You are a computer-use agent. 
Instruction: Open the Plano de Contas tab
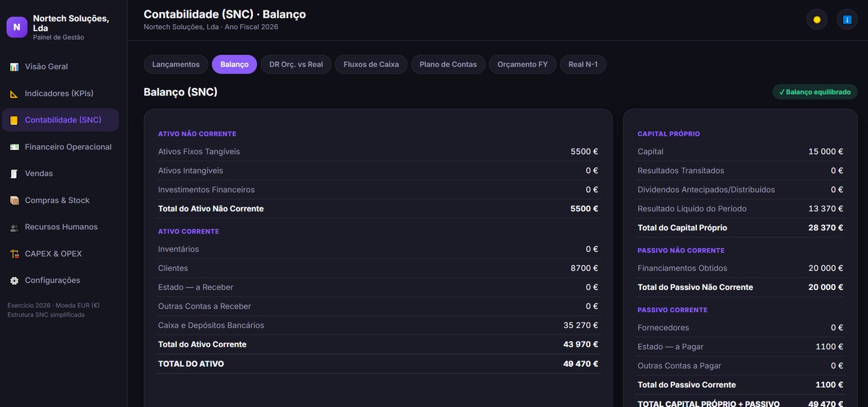tap(448, 64)
